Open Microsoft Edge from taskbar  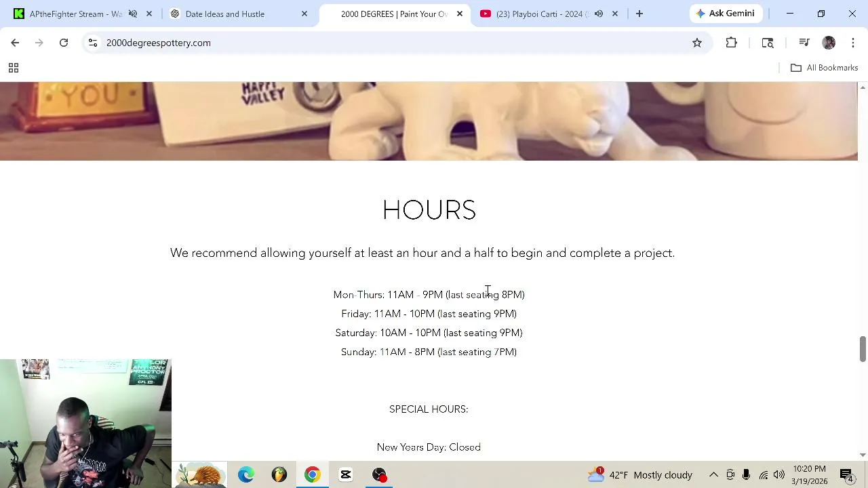tap(245, 474)
